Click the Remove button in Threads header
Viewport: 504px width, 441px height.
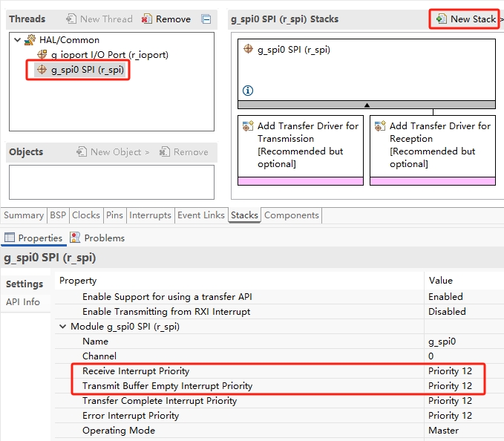[166, 19]
